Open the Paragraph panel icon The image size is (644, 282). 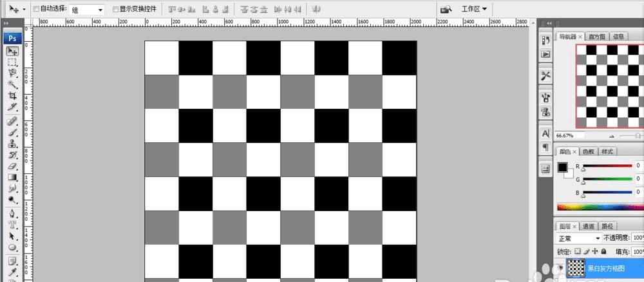coord(546,147)
